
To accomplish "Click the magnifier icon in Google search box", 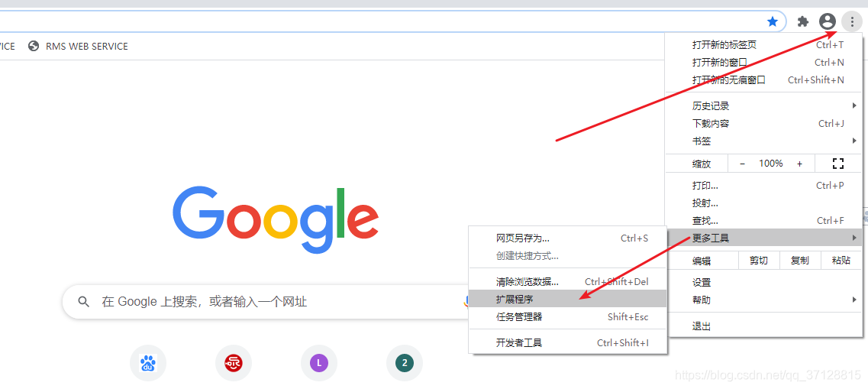I will coord(83,302).
